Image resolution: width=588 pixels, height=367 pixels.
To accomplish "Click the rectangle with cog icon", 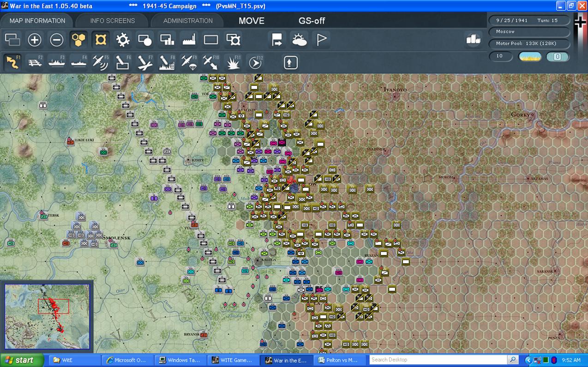I will (x=233, y=40).
